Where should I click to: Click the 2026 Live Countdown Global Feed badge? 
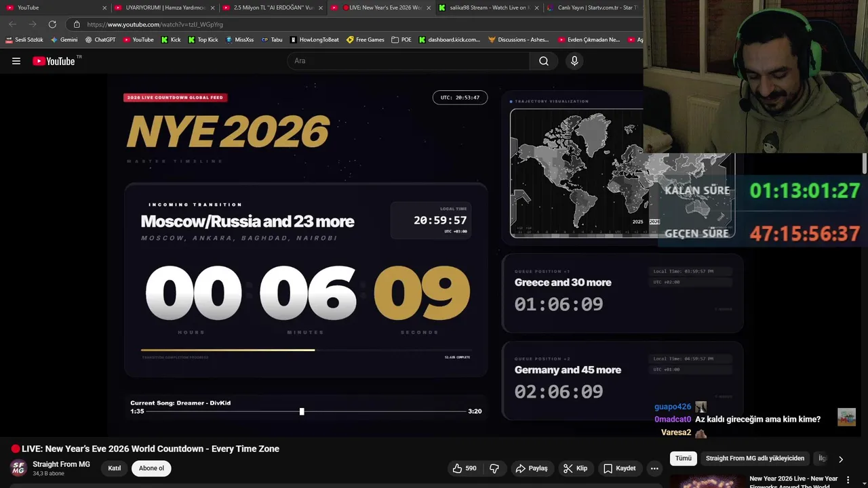tap(175, 98)
